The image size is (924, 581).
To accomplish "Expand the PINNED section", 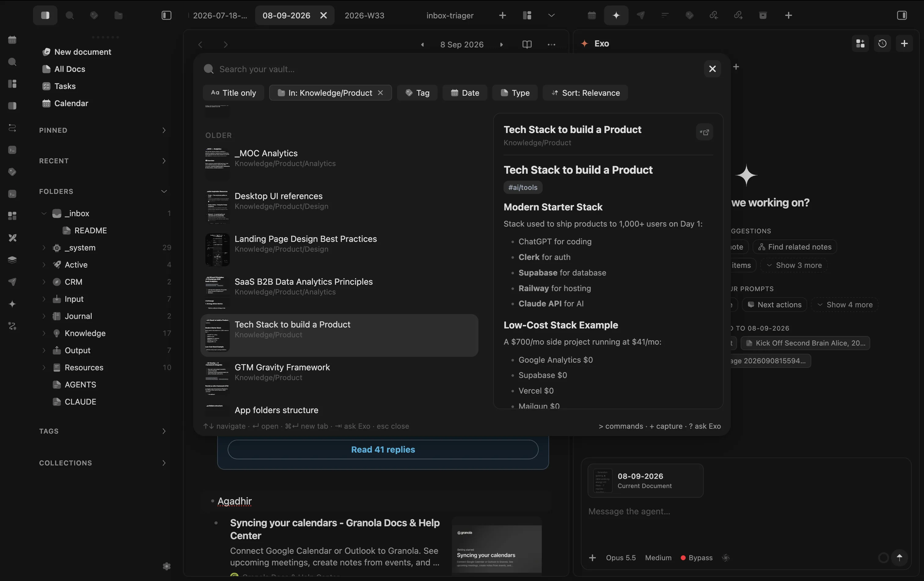I will coord(164,130).
